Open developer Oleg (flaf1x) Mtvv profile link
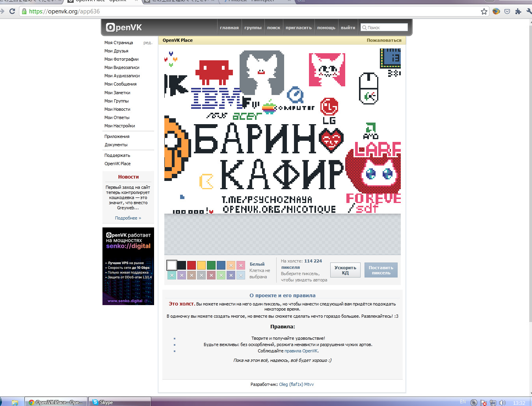The width and height of the screenshot is (532, 406). [x=296, y=384]
